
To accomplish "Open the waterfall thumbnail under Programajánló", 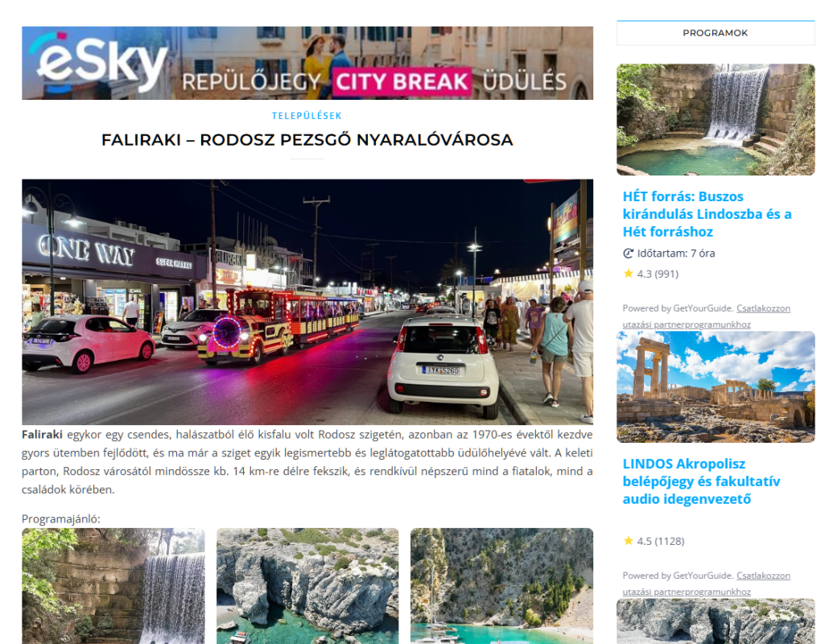I will coord(113,585).
